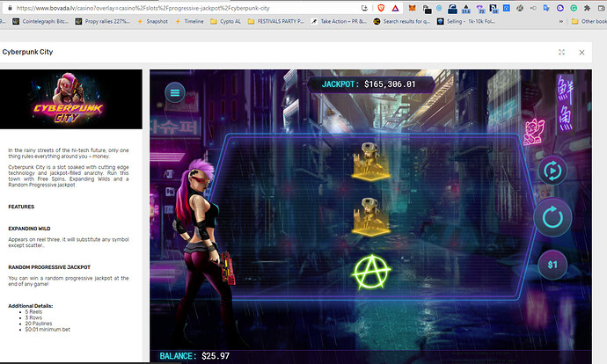The height and width of the screenshot is (364, 607).
Task: Open the padlock password manager extension
Action: point(452,9)
